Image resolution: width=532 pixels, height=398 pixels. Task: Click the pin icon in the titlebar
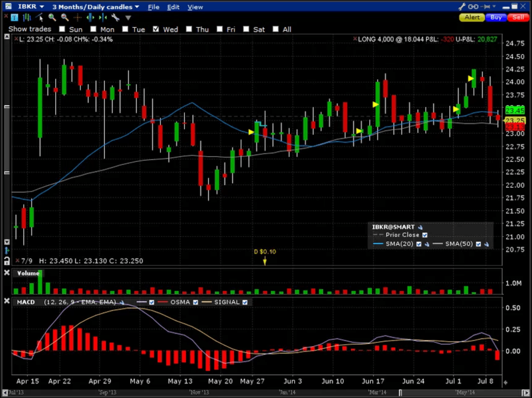487,7
